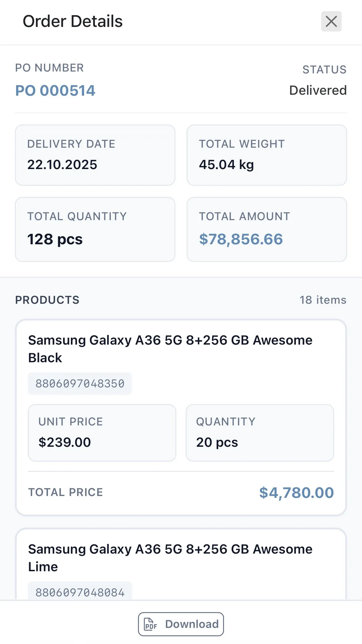Click the Unit Price card showing $239.00

[x=102, y=433]
